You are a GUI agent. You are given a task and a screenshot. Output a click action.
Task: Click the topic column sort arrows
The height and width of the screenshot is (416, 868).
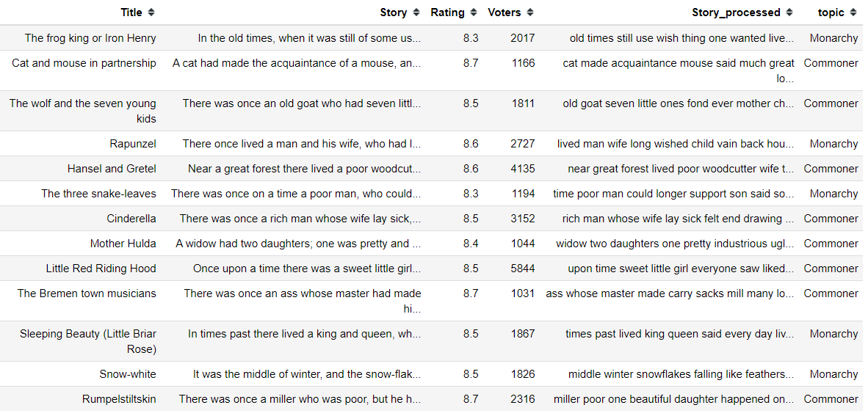coord(853,12)
